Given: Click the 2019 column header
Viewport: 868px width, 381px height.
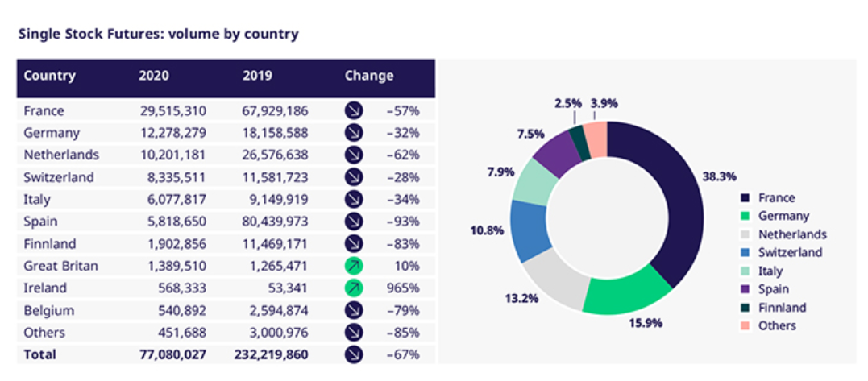Looking at the screenshot, I should point(257,77).
